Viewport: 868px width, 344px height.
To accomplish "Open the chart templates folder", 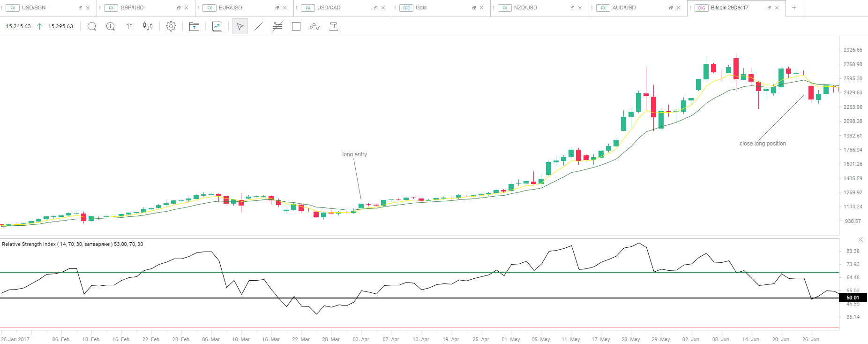I will point(194,27).
